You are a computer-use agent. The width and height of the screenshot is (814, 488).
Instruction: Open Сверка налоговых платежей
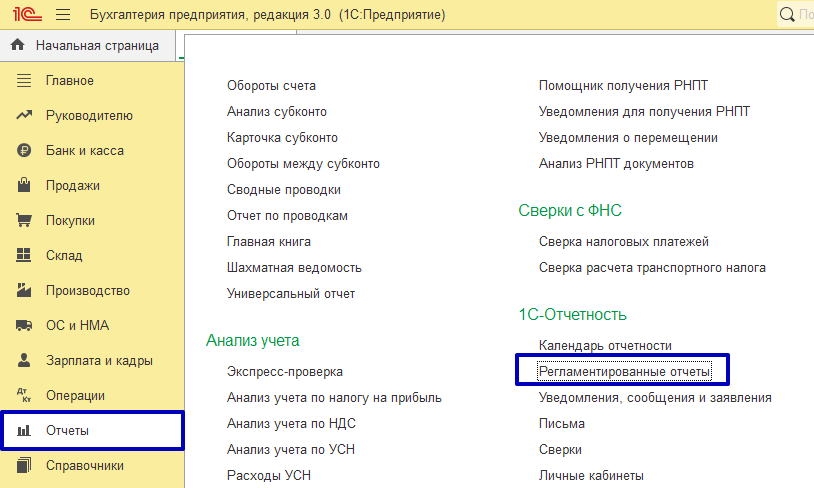click(x=623, y=242)
